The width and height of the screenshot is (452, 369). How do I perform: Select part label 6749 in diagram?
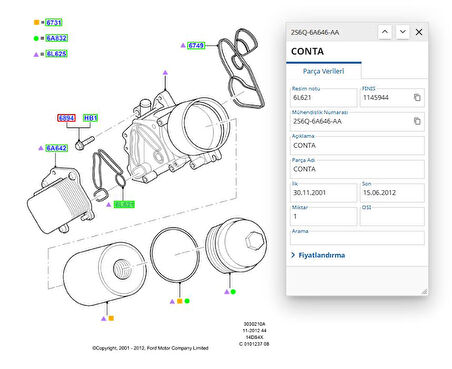click(196, 45)
